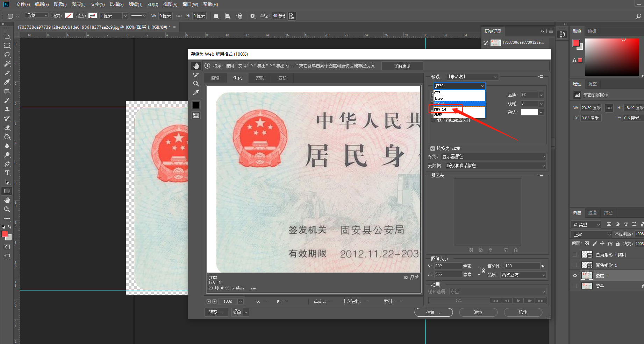Image resolution: width=644 pixels, height=344 pixels.
Task: Switch to the 优化 tab
Action: click(237, 78)
